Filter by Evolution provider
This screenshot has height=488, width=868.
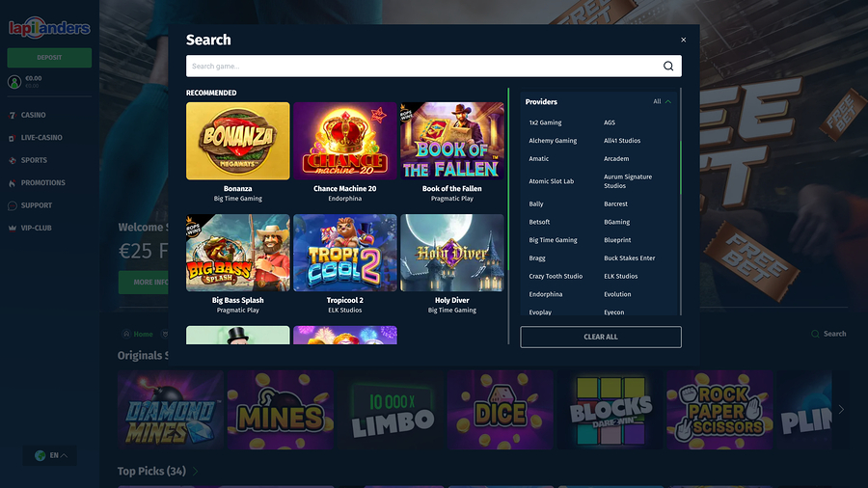(617, 294)
